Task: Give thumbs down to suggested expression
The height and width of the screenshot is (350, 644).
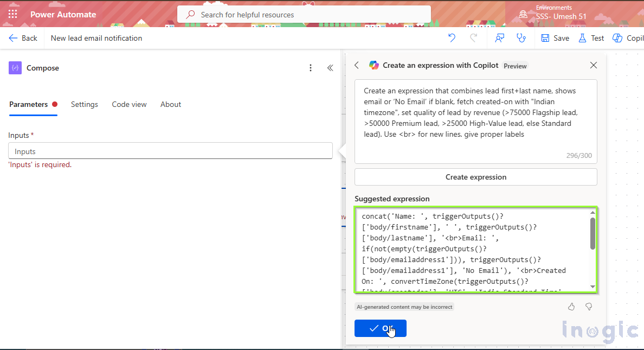Action: click(x=589, y=307)
